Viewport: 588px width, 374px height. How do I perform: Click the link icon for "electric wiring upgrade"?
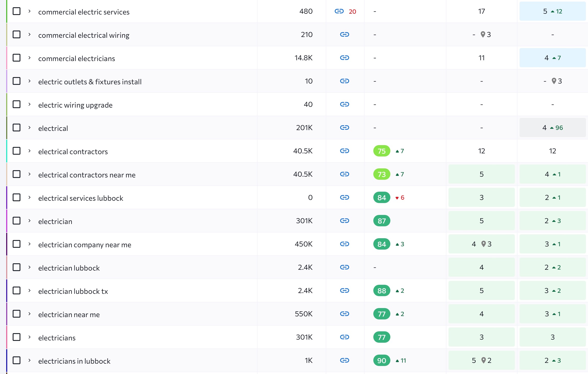tap(345, 104)
